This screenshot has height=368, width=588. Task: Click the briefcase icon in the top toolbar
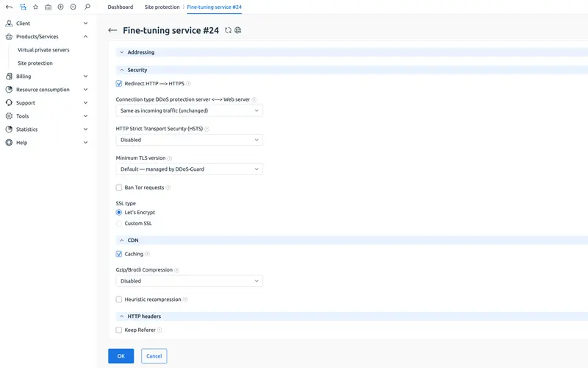click(x=48, y=7)
